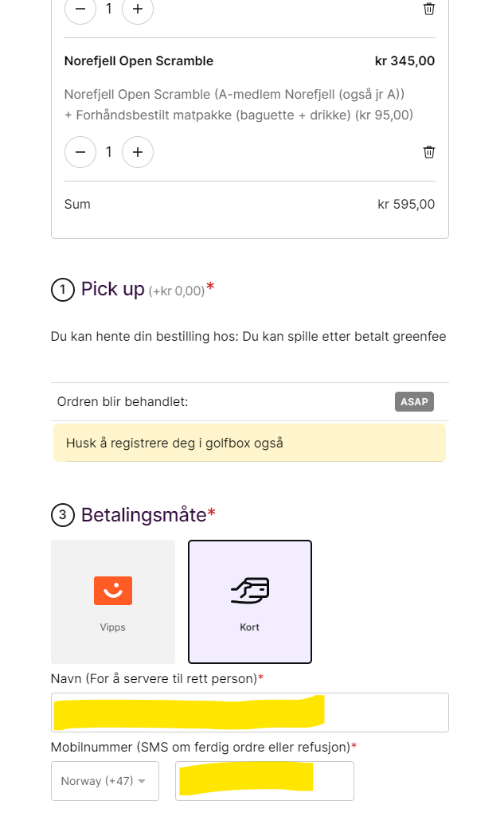Remove Norefjell Open Scramble using trash icon
Viewport: 504px width, 824px height.
(x=429, y=152)
